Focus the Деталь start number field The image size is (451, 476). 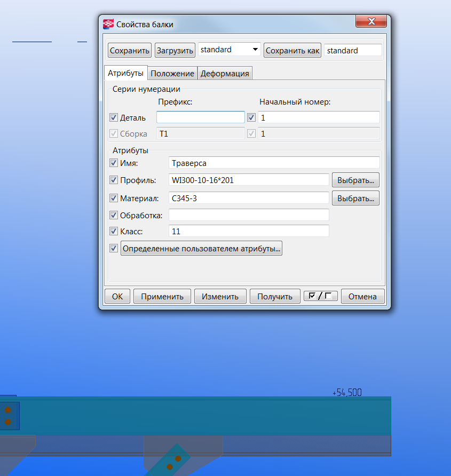319,117
